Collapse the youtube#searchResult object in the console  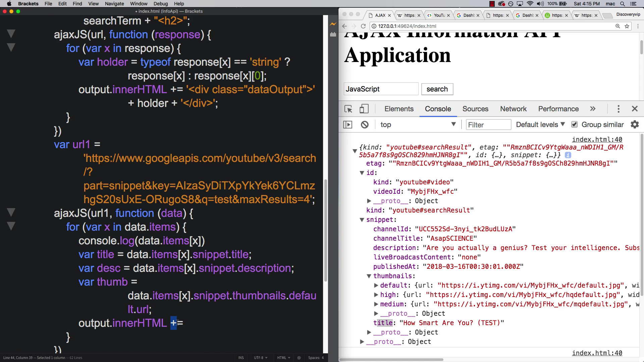pyautogui.click(x=355, y=151)
